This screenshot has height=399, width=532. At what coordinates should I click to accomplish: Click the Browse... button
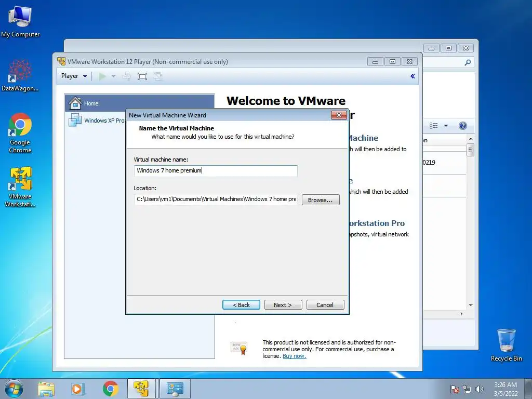pyautogui.click(x=321, y=200)
